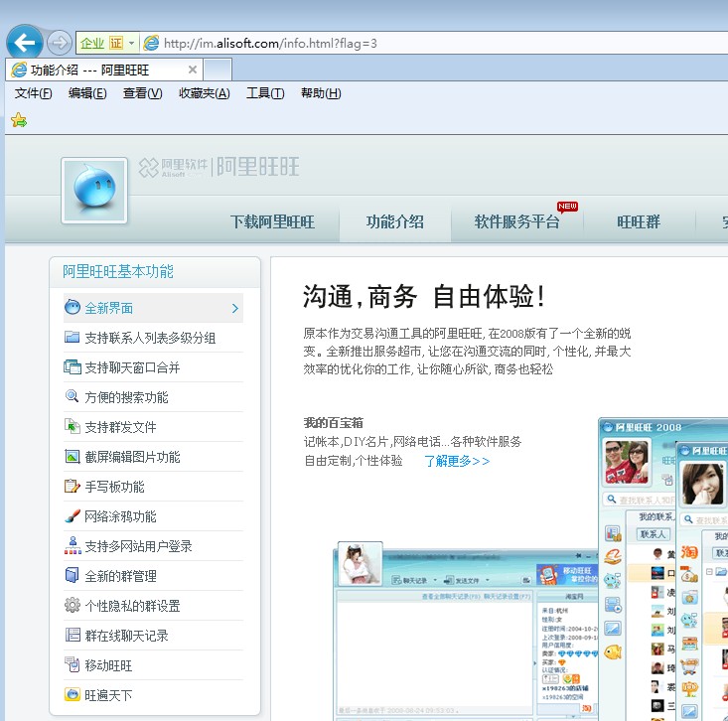728x721 pixels.
Task: Click the IE page icon in address bar
Action: (x=151, y=43)
